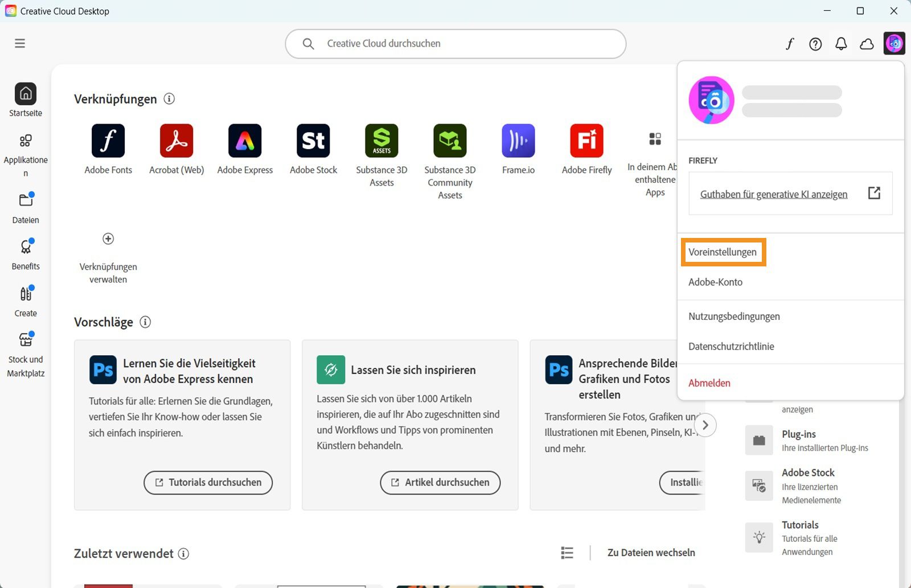
Task: Open Guthaben für generative KI anzeigen link
Action: pyautogui.click(x=773, y=194)
